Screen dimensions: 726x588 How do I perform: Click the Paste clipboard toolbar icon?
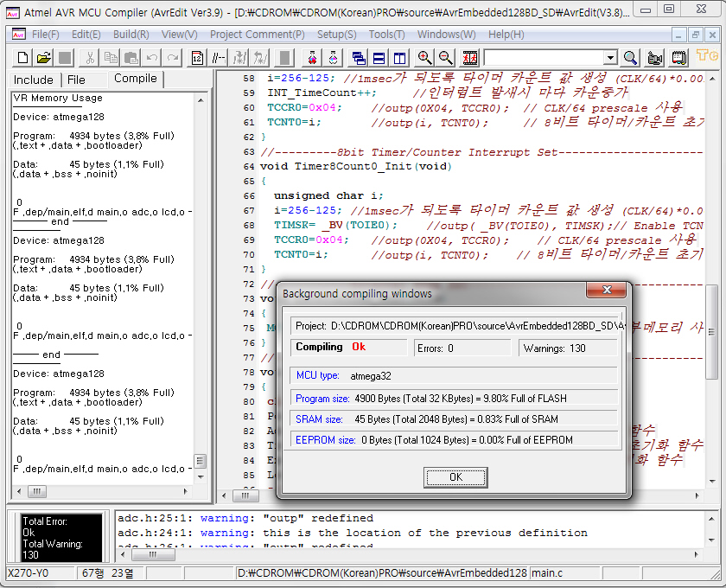pyautogui.click(x=131, y=58)
